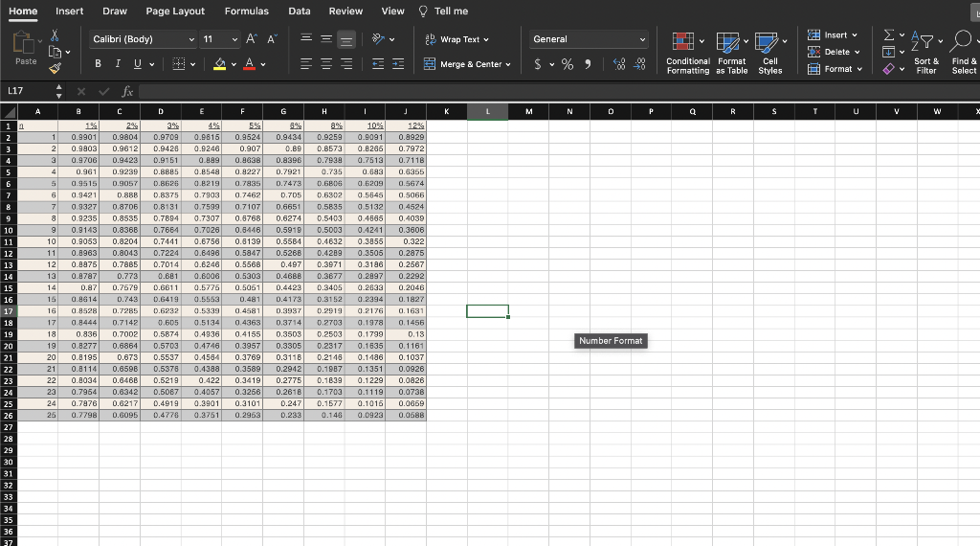Increase font size with large A icon

pos(252,38)
